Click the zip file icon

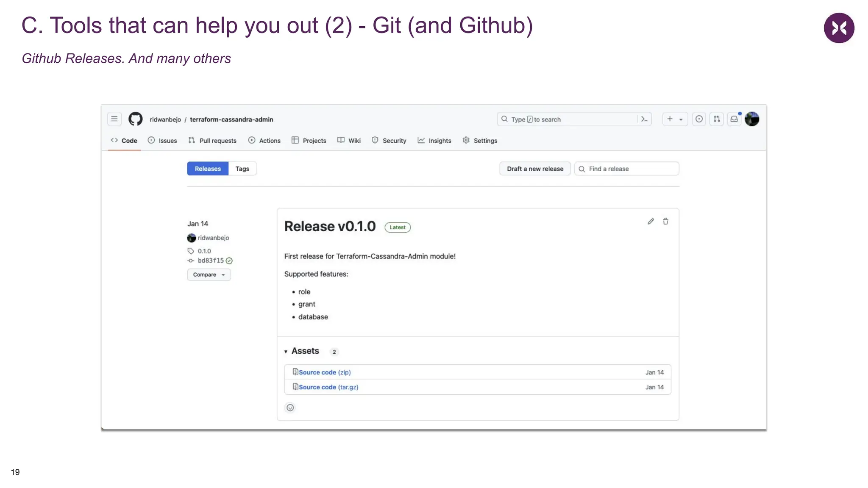(295, 372)
